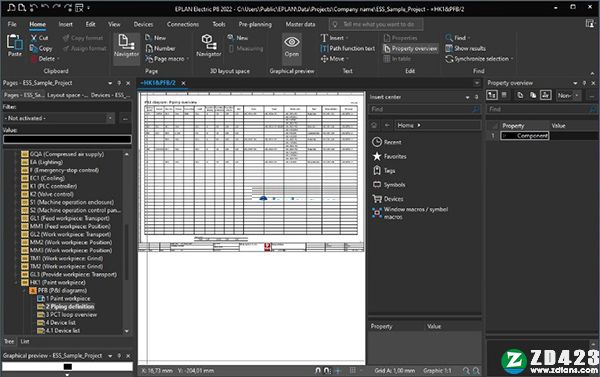The width and height of the screenshot is (600, 377).
Task: Switch to the Connections ribbon tab
Action: coord(183,24)
